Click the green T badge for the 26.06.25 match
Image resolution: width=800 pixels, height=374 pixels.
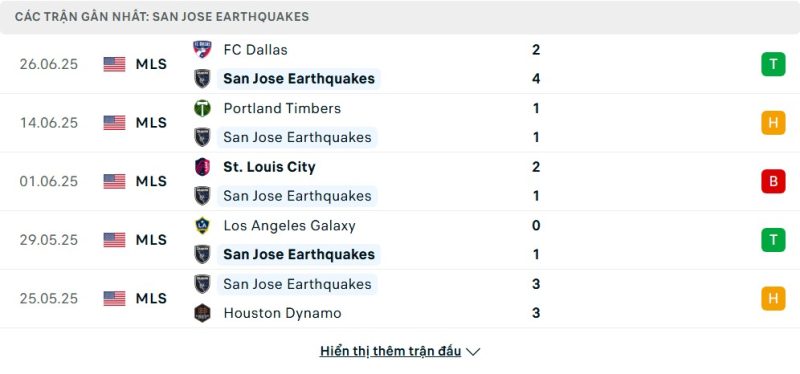773,64
